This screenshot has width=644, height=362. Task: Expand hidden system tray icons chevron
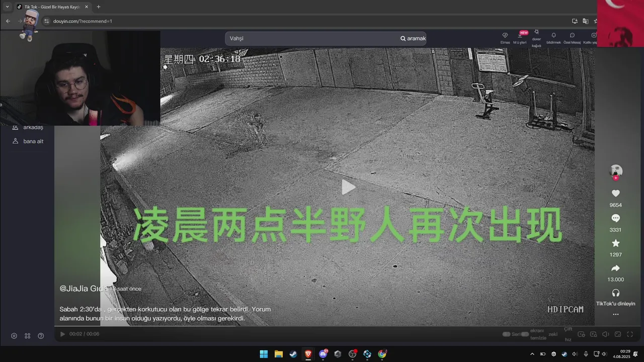(532, 354)
